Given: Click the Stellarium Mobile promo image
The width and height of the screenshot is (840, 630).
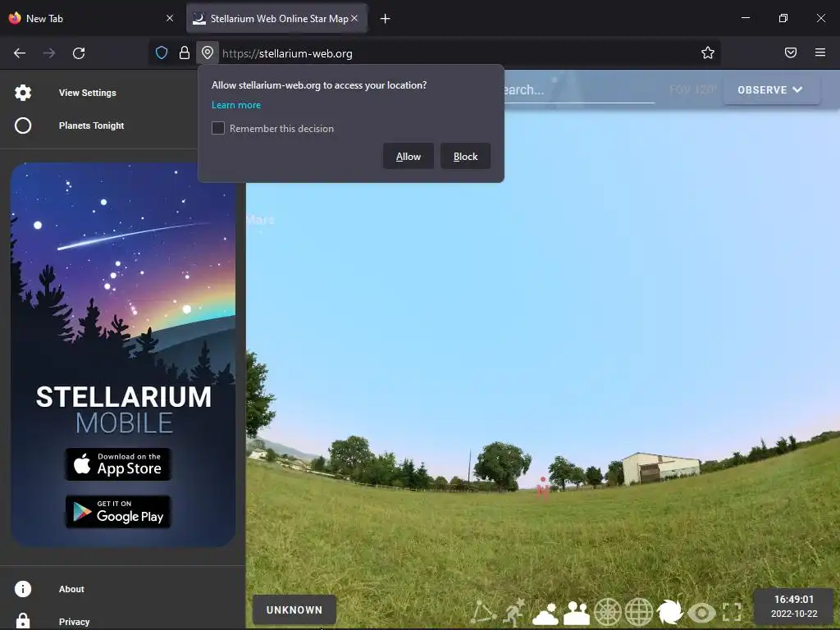Looking at the screenshot, I should click(x=123, y=354).
